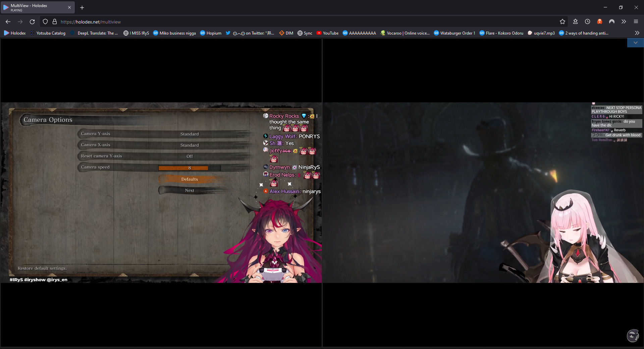Expand the Holodex multiview toolbar with blue chevron
The width and height of the screenshot is (644, 349).
[635, 43]
